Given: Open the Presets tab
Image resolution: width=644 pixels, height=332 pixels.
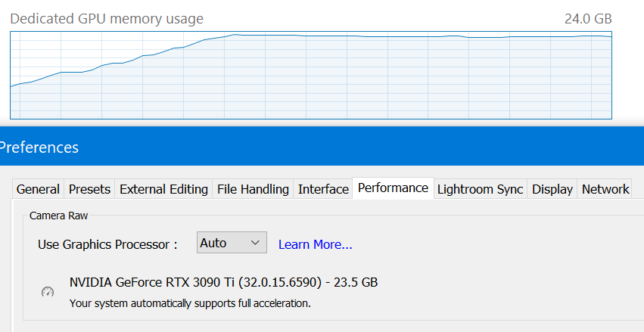Looking at the screenshot, I should (89, 189).
